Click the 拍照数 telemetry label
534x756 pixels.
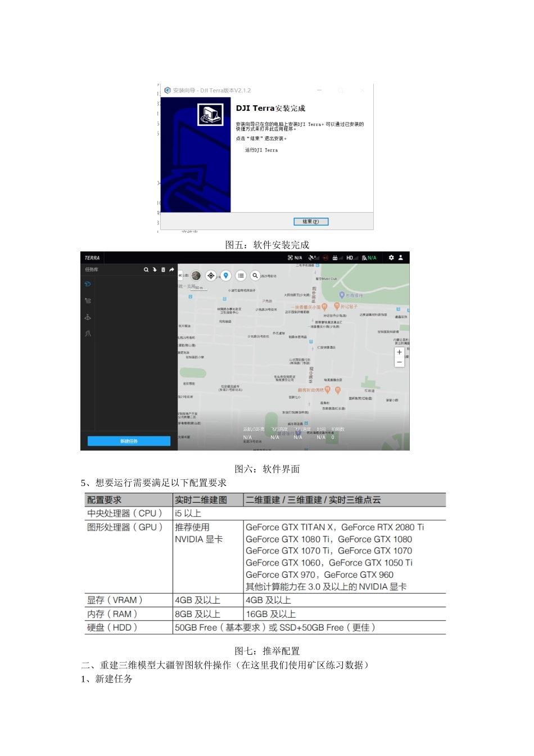[338, 429]
